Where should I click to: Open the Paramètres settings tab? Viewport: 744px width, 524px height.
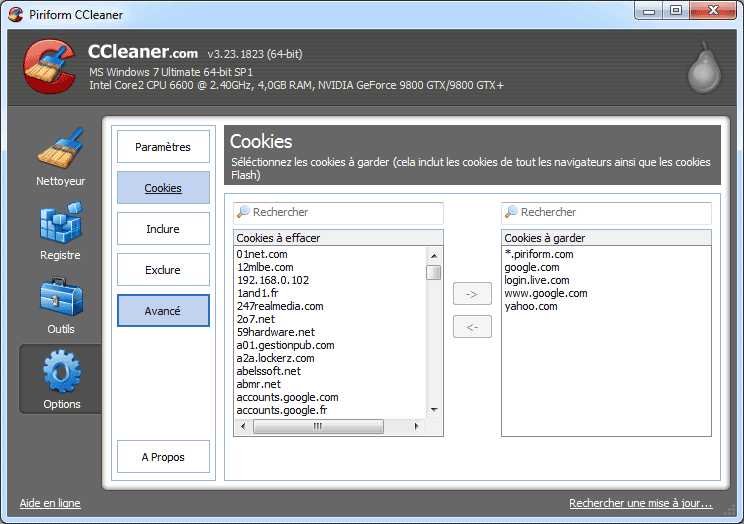pos(163,147)
